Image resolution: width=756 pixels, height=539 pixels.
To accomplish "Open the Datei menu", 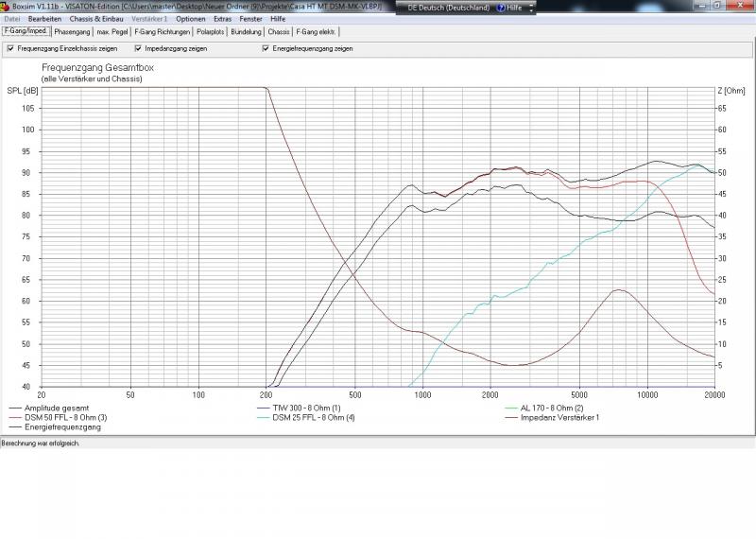I will pyautogui.click(x=12, y=19).
